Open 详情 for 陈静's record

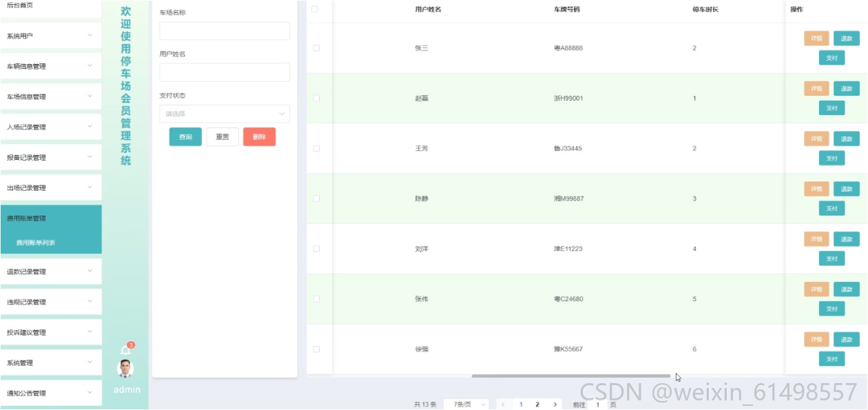(x=816, y=189)
